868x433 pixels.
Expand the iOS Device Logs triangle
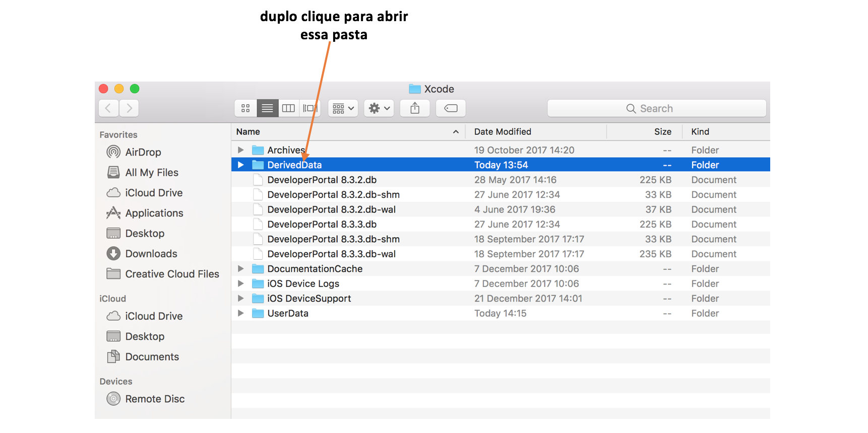(x=241, y=283)
